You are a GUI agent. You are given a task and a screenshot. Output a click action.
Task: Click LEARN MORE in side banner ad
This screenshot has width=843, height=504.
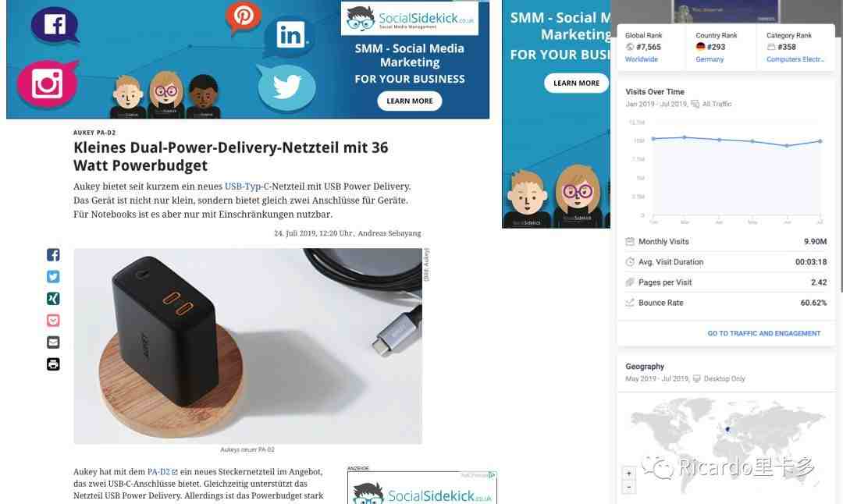576,83
